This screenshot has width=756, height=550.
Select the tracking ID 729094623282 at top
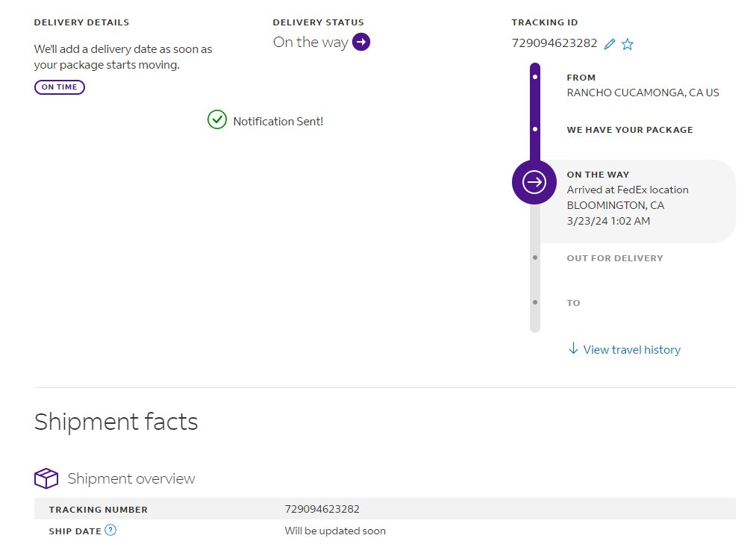point(554,43)
